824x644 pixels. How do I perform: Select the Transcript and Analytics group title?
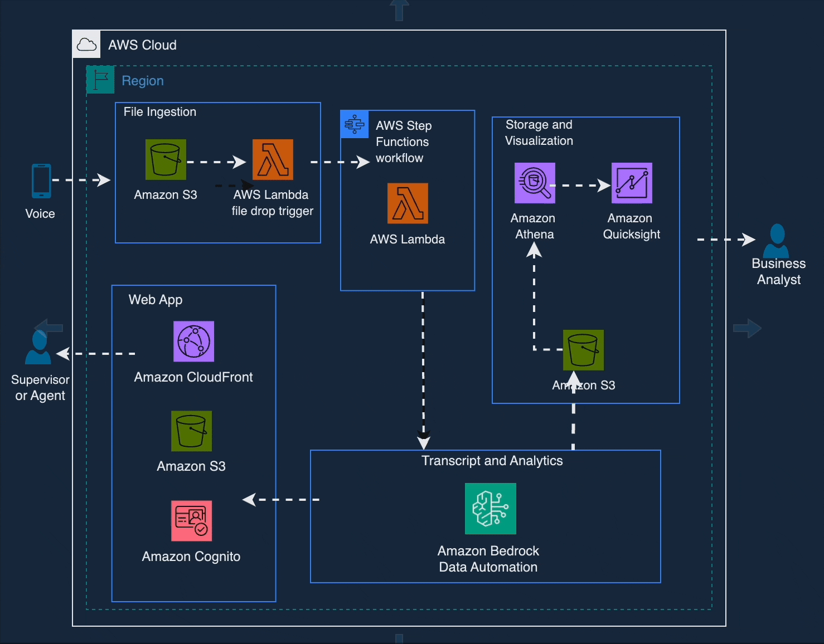pos(492,461)
